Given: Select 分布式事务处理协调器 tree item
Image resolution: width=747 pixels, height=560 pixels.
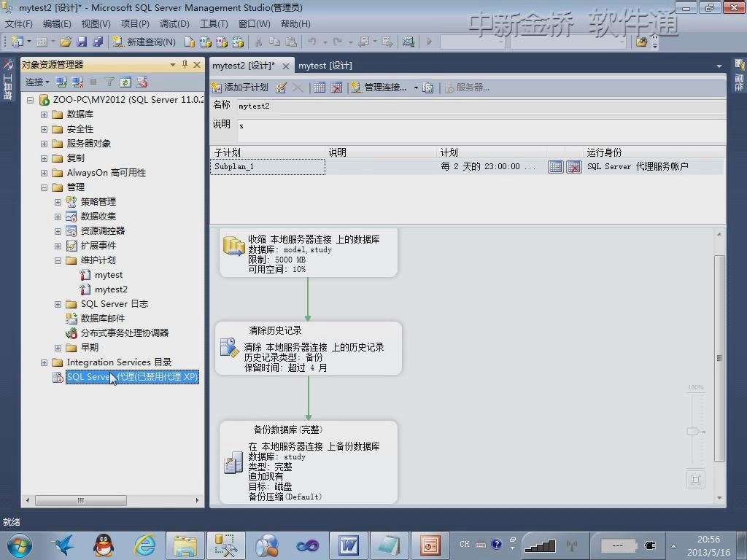Looking at the screenshot, I should (124, 332).
